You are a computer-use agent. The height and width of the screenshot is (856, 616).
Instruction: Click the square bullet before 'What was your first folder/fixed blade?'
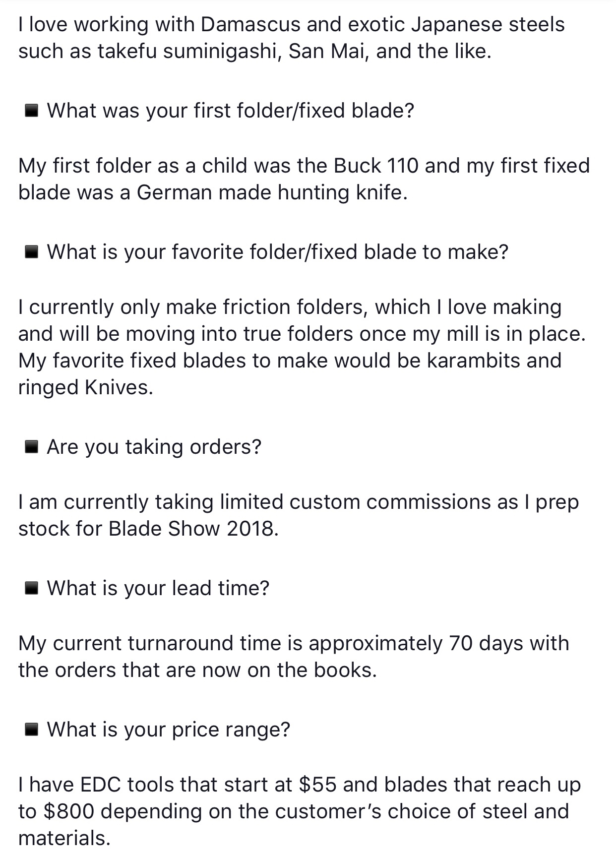[32, 111]
